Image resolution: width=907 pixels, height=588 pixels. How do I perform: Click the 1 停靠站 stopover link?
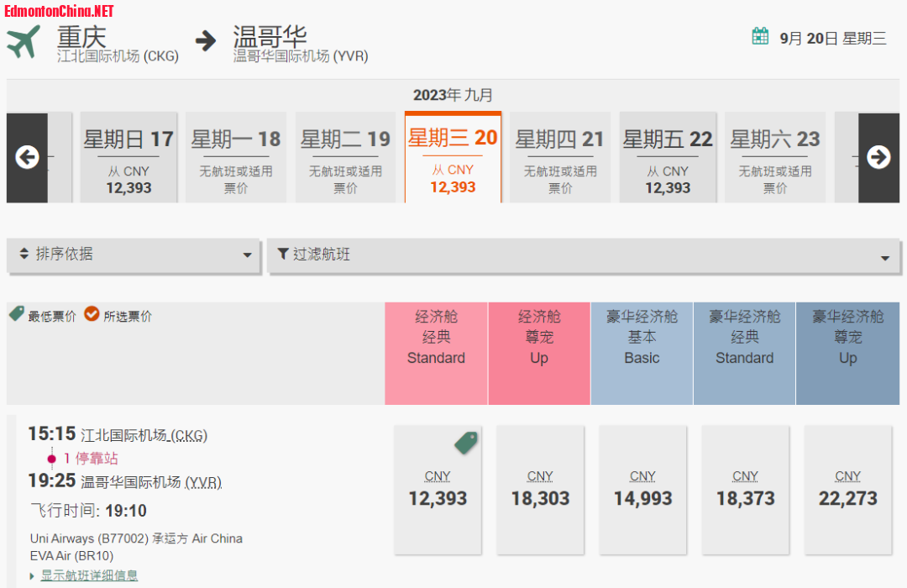[x=91, y=459]
